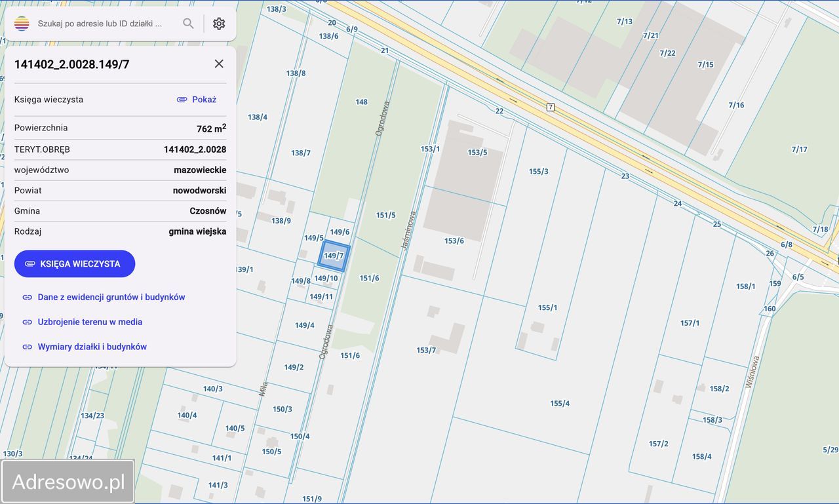This screenshot has height=504, width=839.
Task: Select parcel 138/7 on the map
Action: click(x=301, y=153)
